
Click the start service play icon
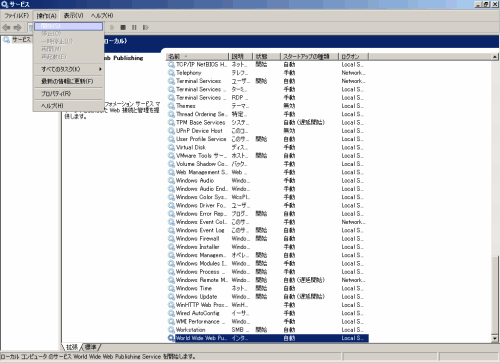pyautogui.click(x=112, y=27)
